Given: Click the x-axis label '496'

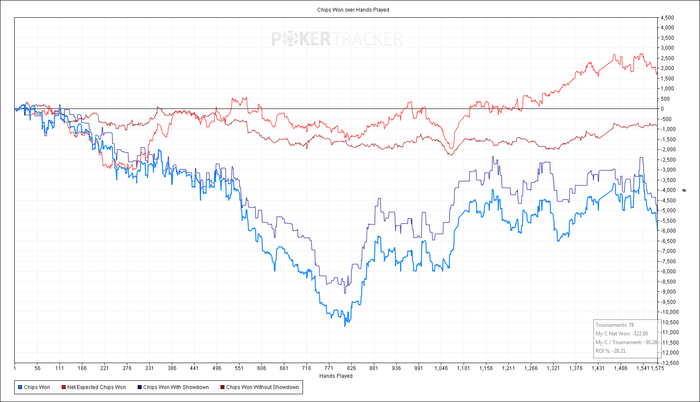Looking at the screenshot, I should (217, 368).
